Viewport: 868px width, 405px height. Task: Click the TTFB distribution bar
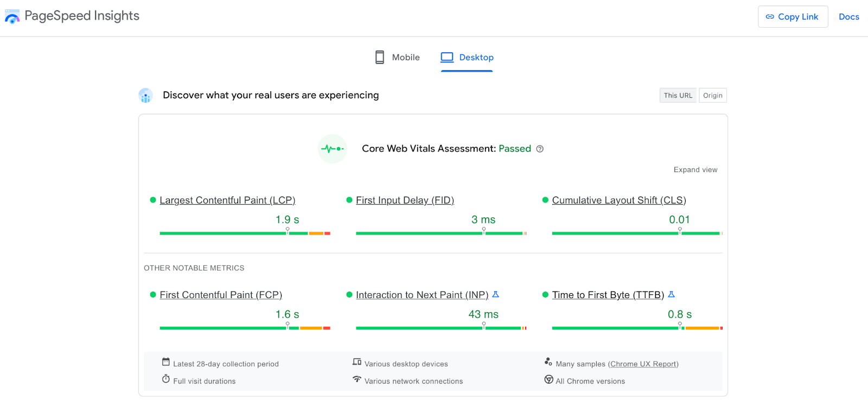[x=637, y=328]
